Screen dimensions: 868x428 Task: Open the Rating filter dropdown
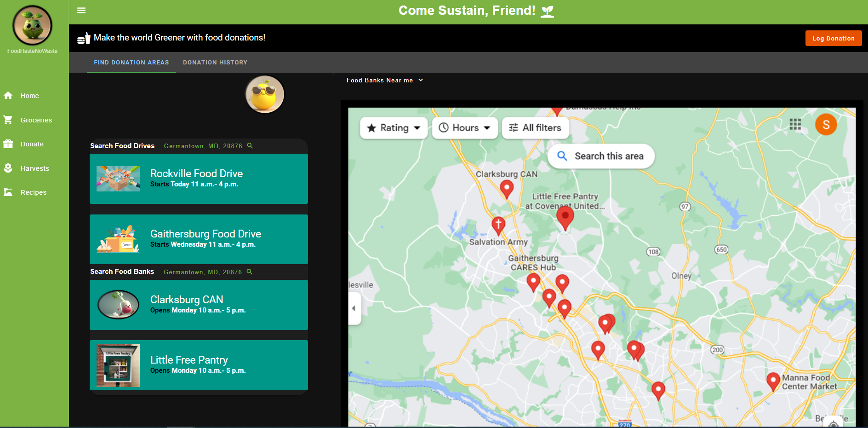tap(394, 128)
